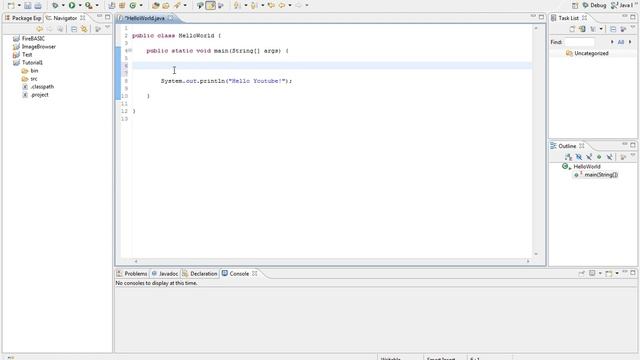Click the Task List Find input field
640x360 pixels.
click(x=579, y=42)
